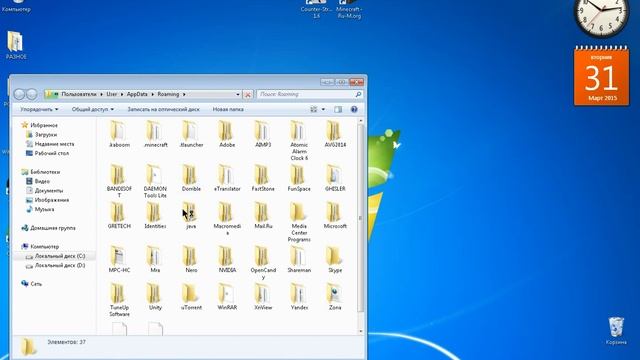
Task: Open the .minecraft folder
Action: point(155,134)
